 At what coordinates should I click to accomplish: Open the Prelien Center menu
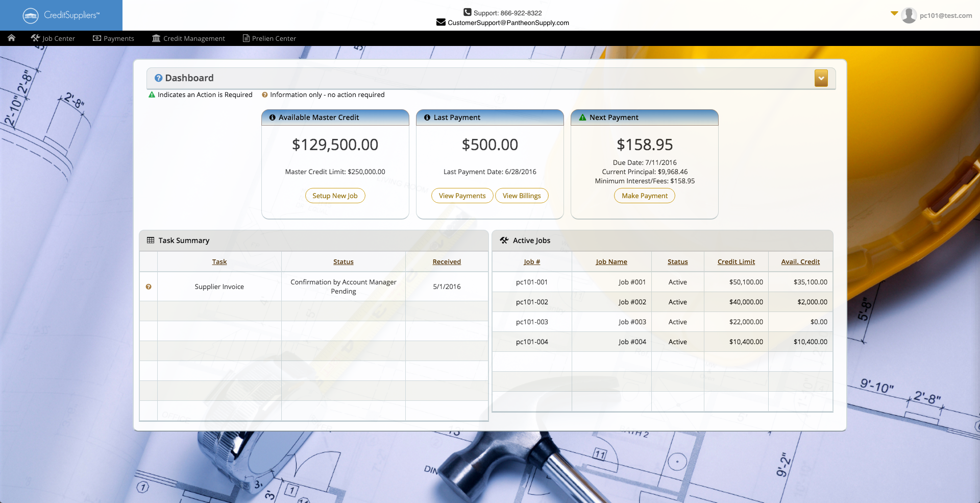tap(269, 38)
